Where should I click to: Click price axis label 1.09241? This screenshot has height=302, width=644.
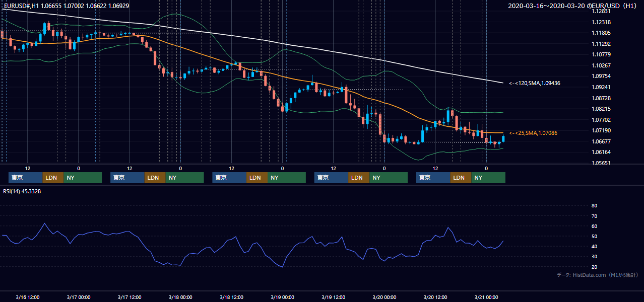pos(601,87)
